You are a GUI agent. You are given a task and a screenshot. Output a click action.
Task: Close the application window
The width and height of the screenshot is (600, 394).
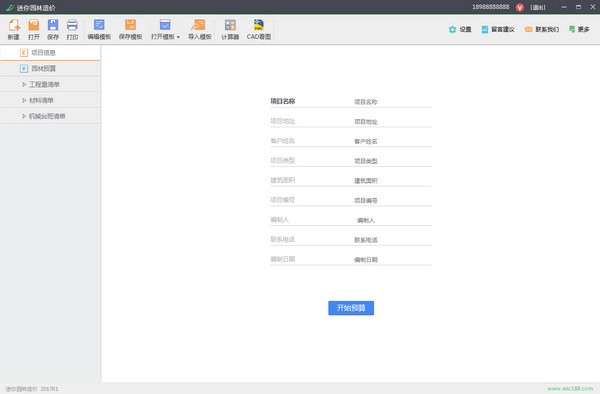tap(593, 7)
